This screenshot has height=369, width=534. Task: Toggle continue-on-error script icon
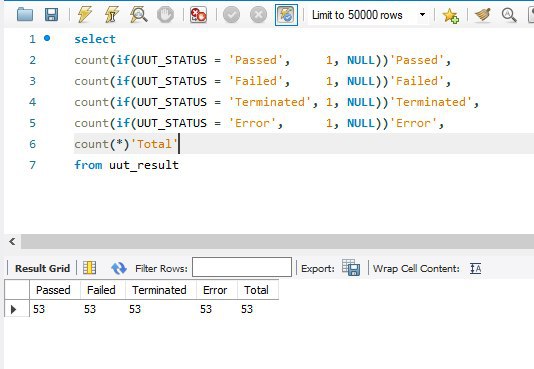click(x=198, y=15)
